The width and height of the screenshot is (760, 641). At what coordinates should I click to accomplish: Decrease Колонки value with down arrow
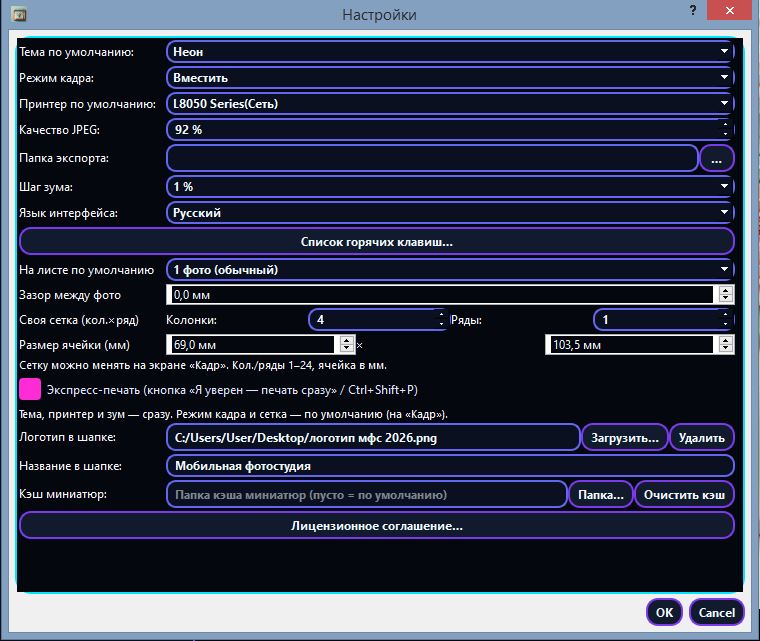(x=441, y=324)
